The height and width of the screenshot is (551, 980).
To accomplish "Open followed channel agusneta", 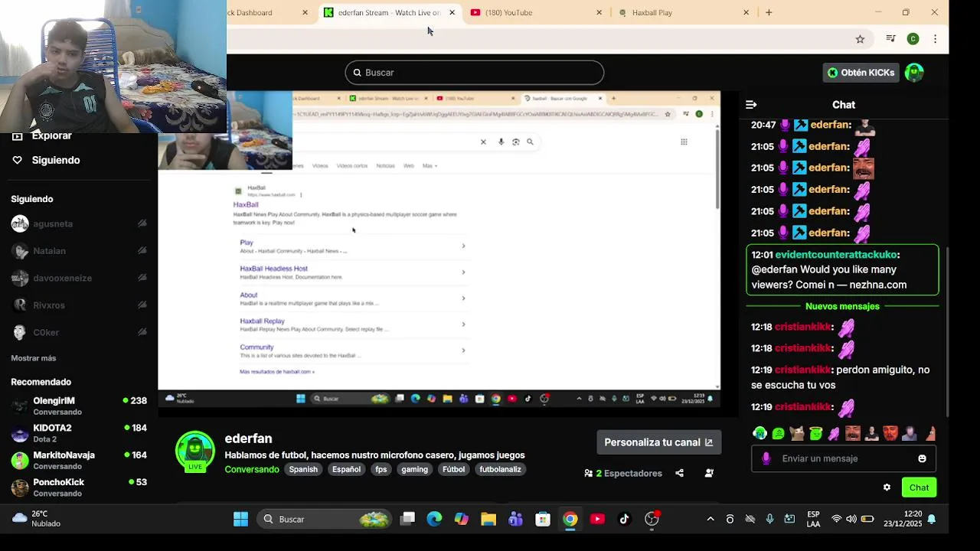I will click(x=52, y=223).
